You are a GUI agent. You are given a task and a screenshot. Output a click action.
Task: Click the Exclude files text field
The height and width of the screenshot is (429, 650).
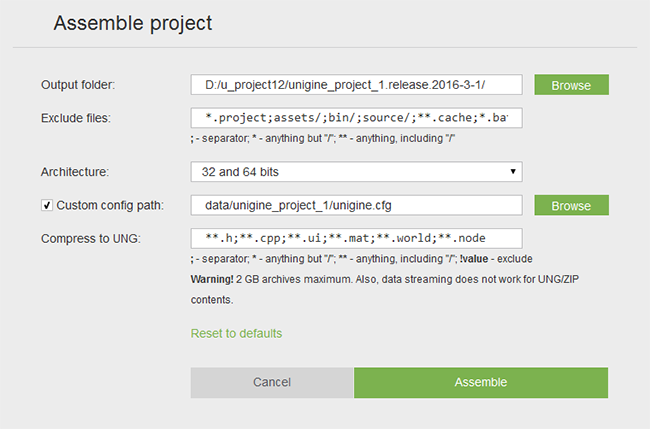(x=357, y=119)
